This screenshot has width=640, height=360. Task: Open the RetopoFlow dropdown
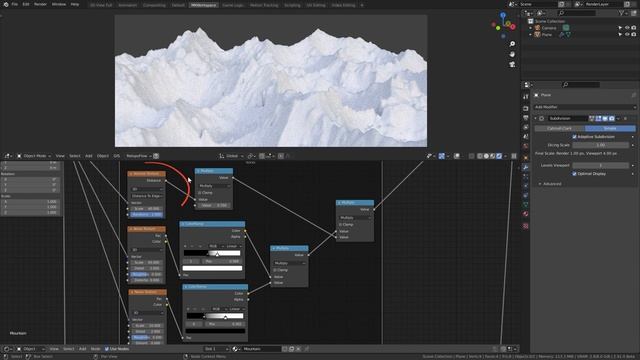tap(138, 156)
